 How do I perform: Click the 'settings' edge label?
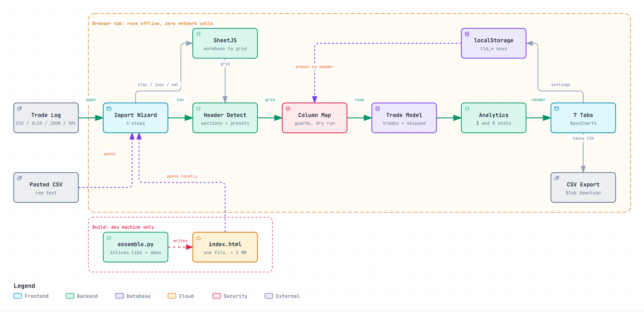tap(560, 85)
